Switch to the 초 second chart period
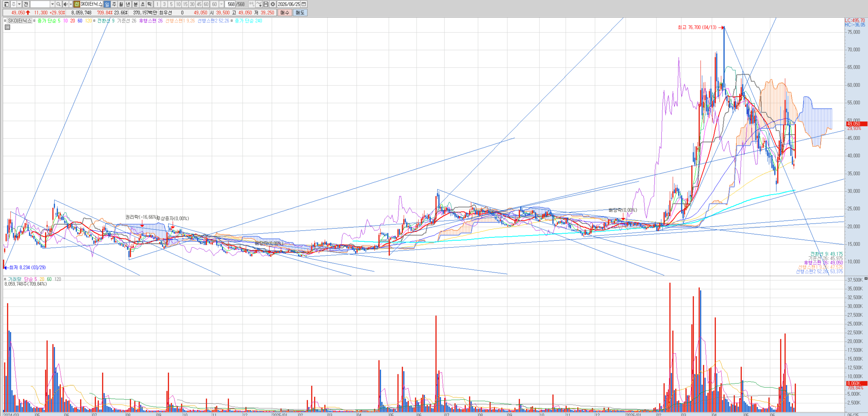 (x=143, y=4)
